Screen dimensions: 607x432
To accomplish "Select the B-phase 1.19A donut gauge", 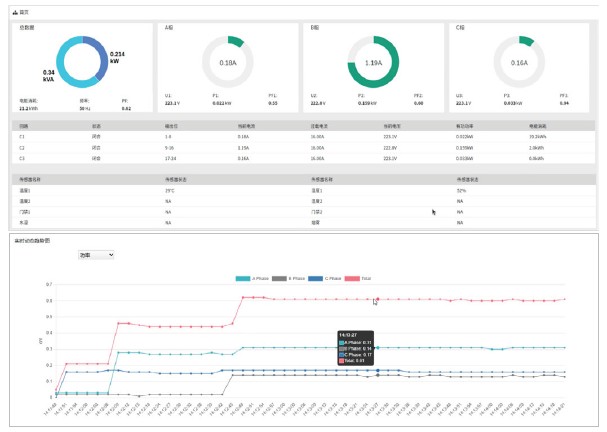I will click(x=373, y=62).
